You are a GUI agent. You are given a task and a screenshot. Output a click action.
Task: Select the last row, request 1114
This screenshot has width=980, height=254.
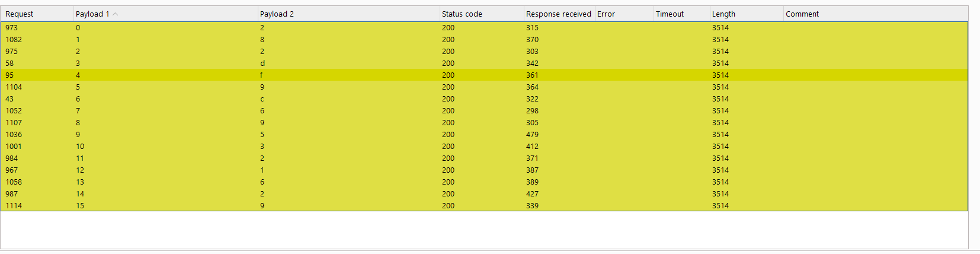pyautogui.click(x=14, y=206)
